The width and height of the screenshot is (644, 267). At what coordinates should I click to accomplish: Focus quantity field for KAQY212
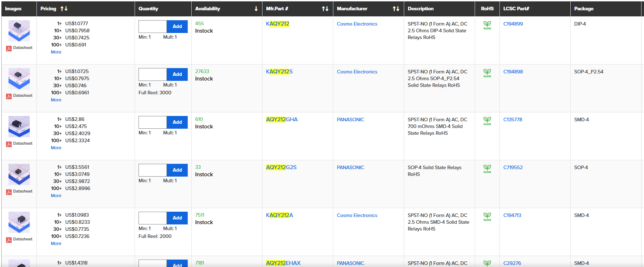[x=153, y=27]
